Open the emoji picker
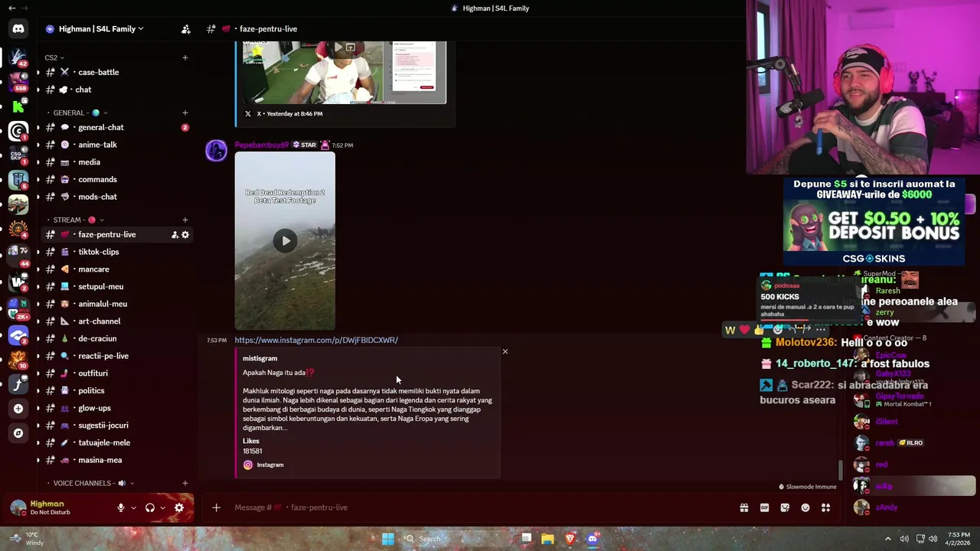The image size is (980, 551). pyautogui.click(x=805, y=507)
